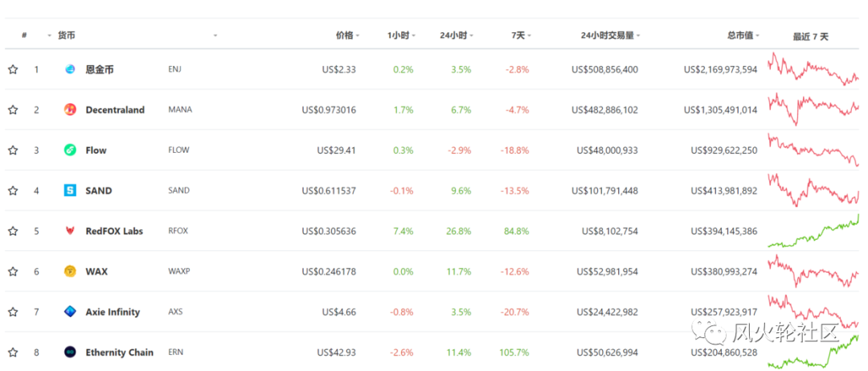The image size is (868, 371).
Task: Sort by 价格 column header
Action: 347,35
